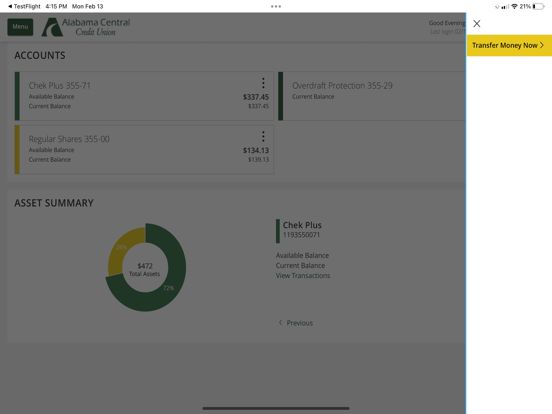Select the Chek Plus 355-71 account title
This screenshot has height=414, width=552.
(59, 86)
